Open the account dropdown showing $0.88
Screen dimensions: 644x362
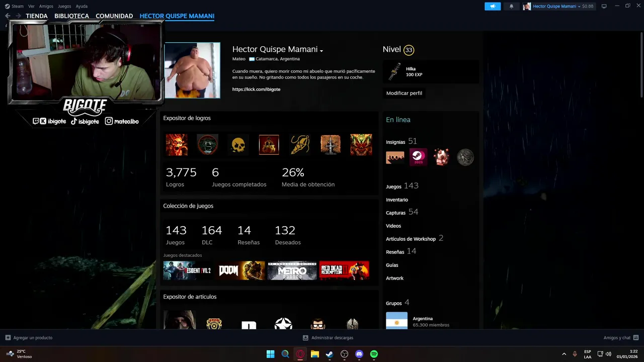558,6
